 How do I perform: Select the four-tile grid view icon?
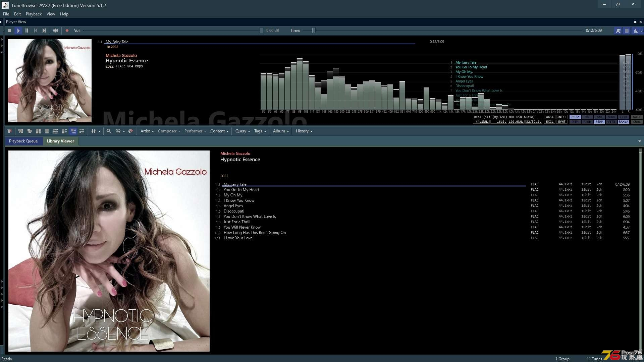[38, 131]
